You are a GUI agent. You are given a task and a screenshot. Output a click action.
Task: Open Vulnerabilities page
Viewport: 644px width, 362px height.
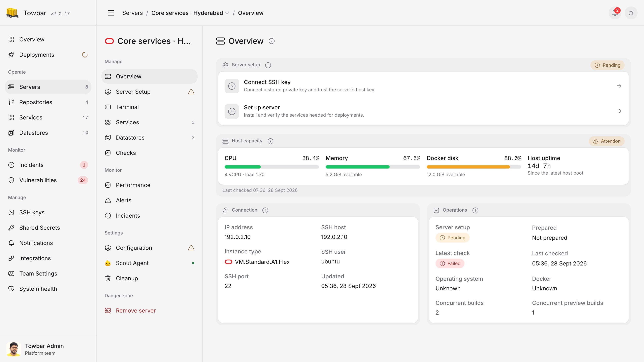pos(48,180)
